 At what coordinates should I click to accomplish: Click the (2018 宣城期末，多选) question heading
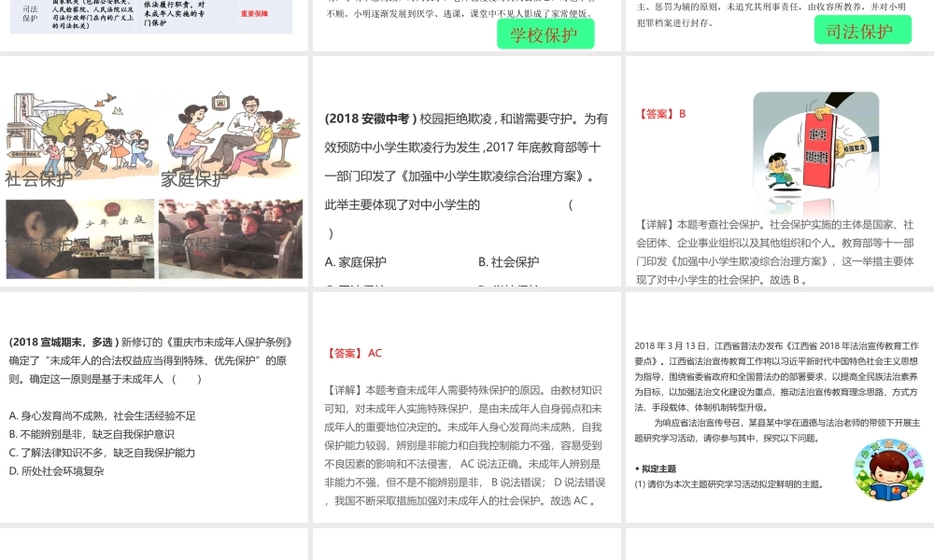pyautogui.click(x=64, y=343)
